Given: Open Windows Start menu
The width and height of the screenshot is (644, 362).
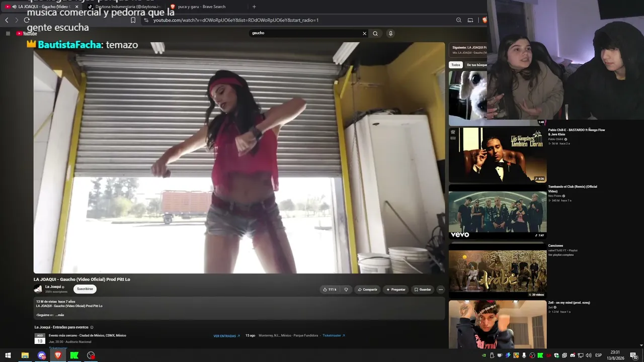Looking at the screenshot, I should point(8,355).
